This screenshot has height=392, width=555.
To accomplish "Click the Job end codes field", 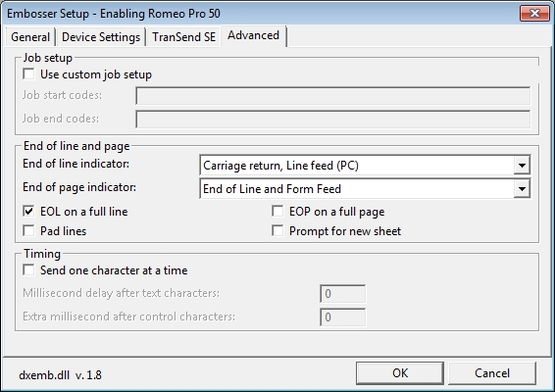I will pos(333,120).
